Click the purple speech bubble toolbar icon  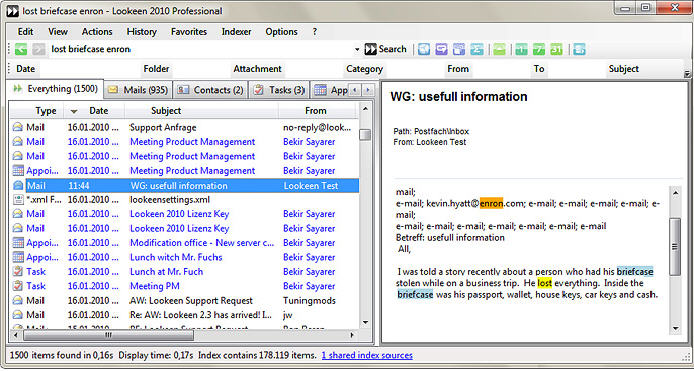point(441,49)
